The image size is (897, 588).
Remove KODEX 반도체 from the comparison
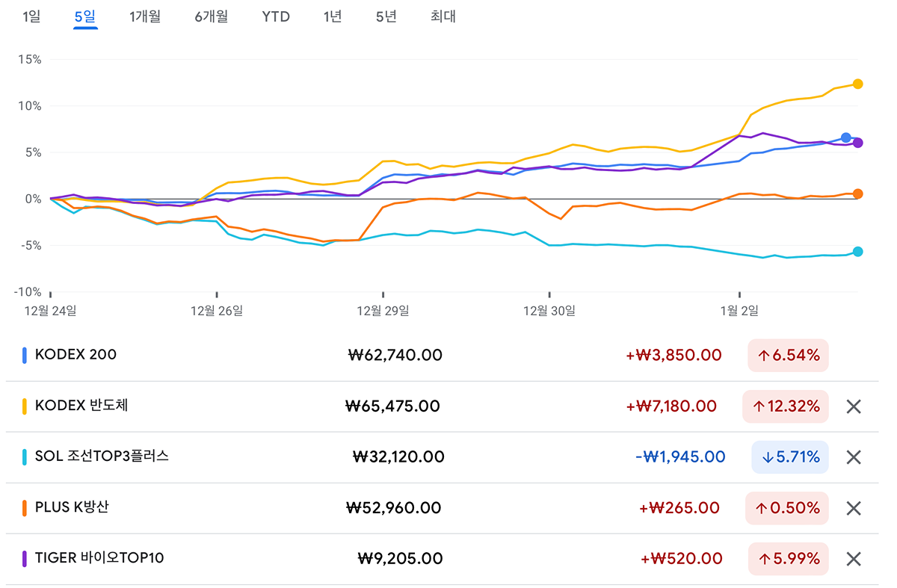[x=854, y=406]
